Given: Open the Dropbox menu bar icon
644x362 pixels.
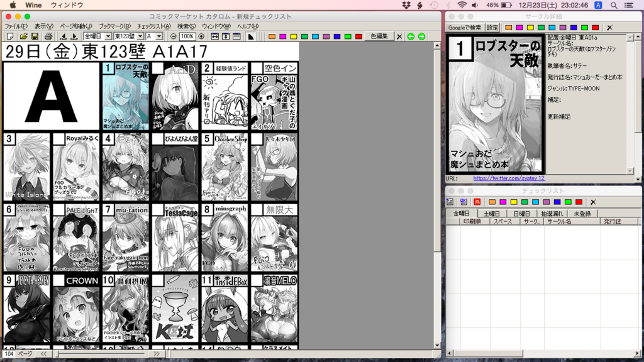Looking at the screenshot, I should (406, 5).
